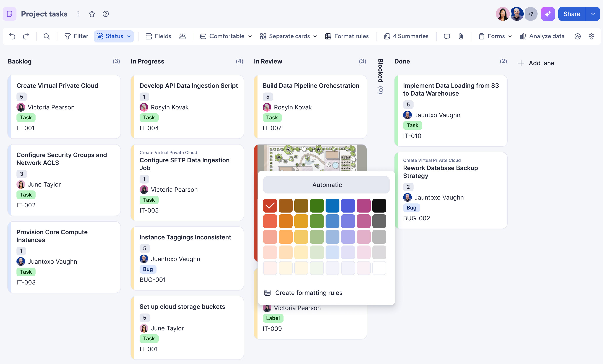Image resolution: width=603 pixels, height=364 pixels.
Task: Click Add lane
Action: 536,63
